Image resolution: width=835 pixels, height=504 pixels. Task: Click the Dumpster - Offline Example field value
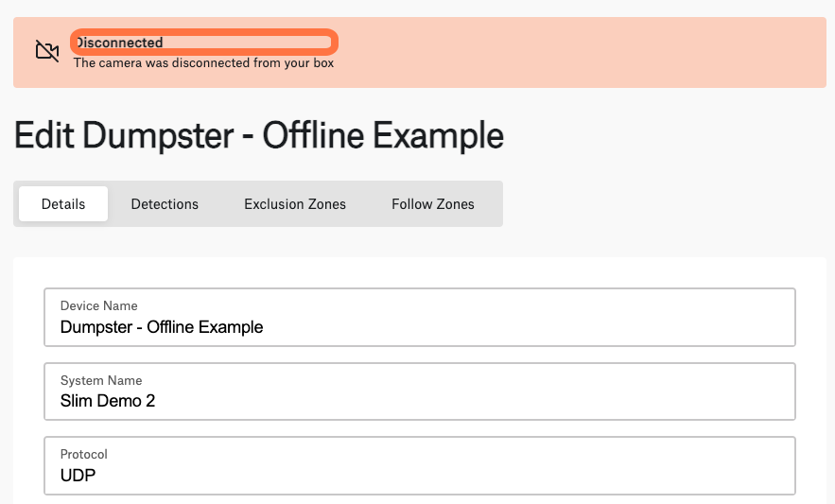(162, 327)
